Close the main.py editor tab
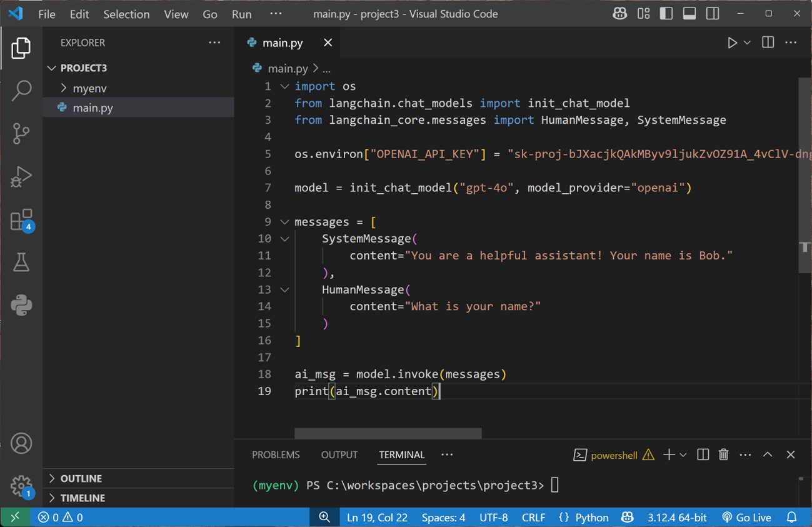This screenshot has height=527, width=812. pos(328,43)
